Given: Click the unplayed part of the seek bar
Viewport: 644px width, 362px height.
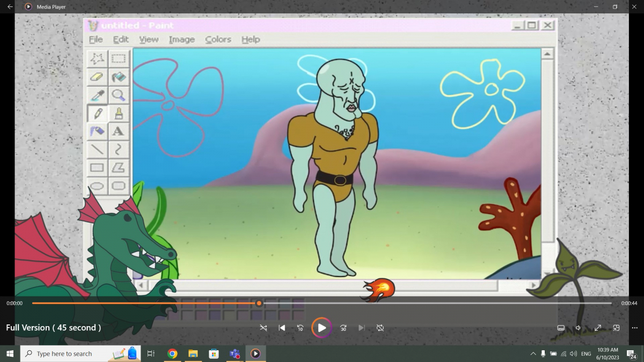Looking at the screenshot, I should coord(437,303).
